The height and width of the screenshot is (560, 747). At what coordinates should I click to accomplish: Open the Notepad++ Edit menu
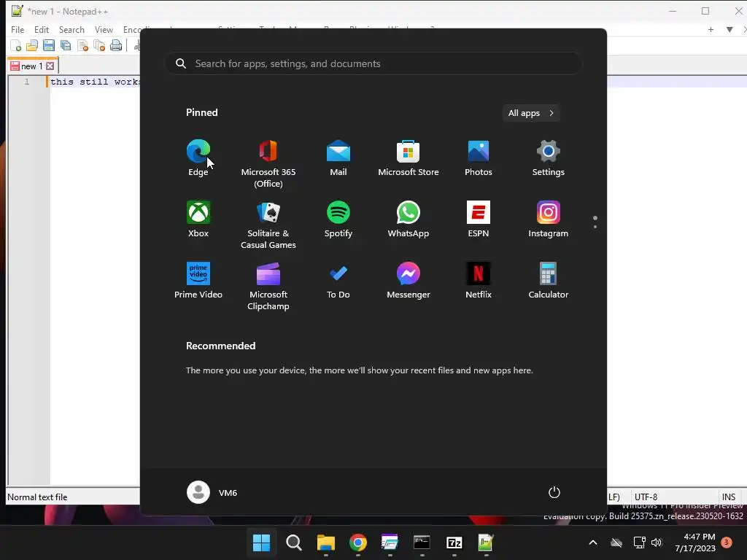(42, 29)
